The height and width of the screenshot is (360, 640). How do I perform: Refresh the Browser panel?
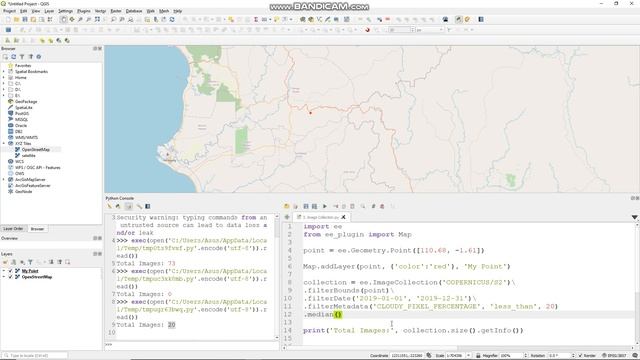13,57
